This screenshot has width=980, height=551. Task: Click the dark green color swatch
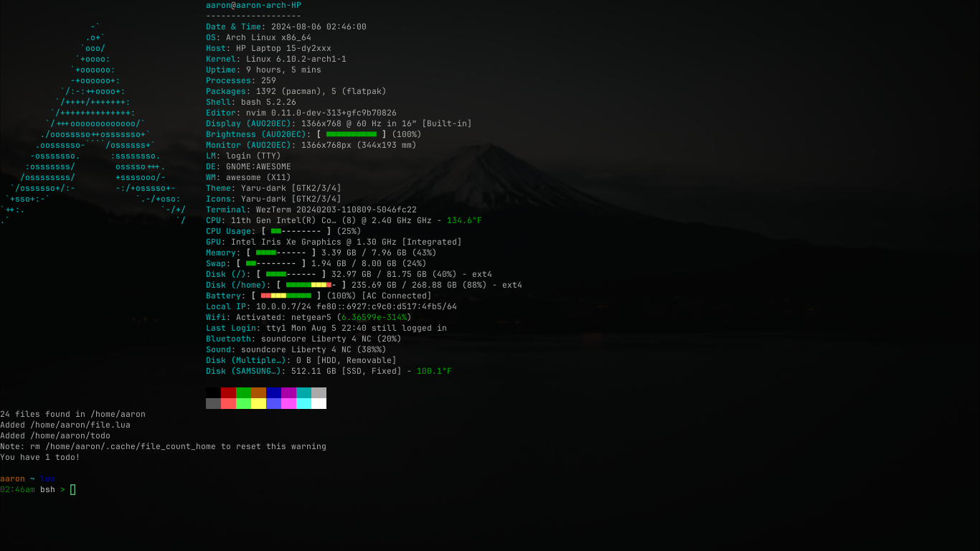(x=243, y=392)
